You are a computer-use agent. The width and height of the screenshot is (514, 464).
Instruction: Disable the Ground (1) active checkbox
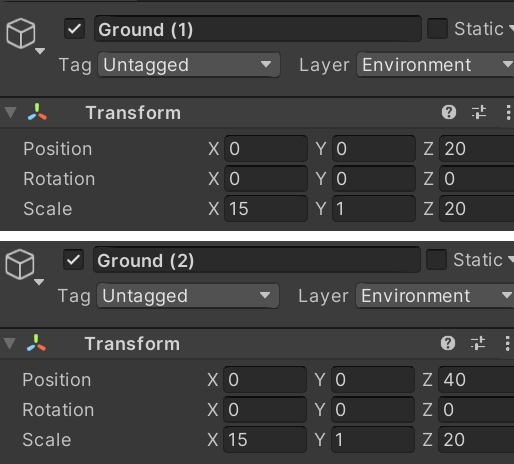[x=74, y=29]
